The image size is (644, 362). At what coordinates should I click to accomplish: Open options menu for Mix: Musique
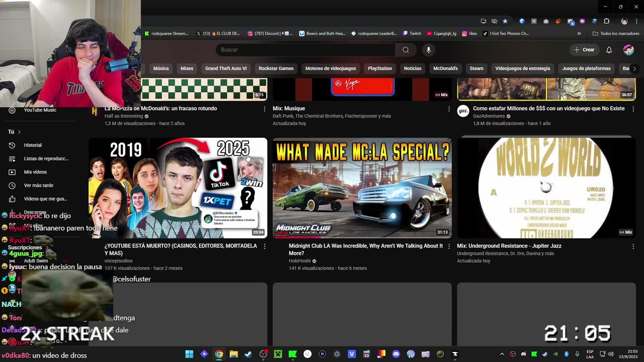pos(449,109)
